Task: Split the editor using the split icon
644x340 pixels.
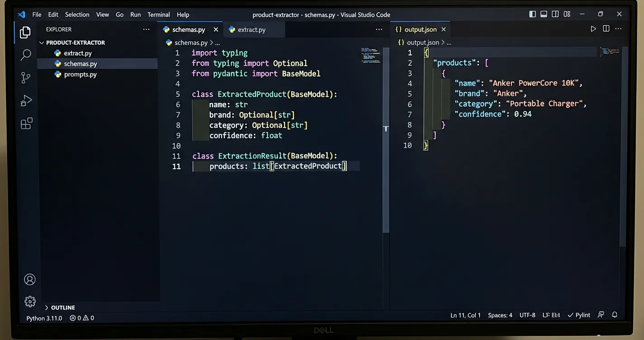Action: click(606, 28)
